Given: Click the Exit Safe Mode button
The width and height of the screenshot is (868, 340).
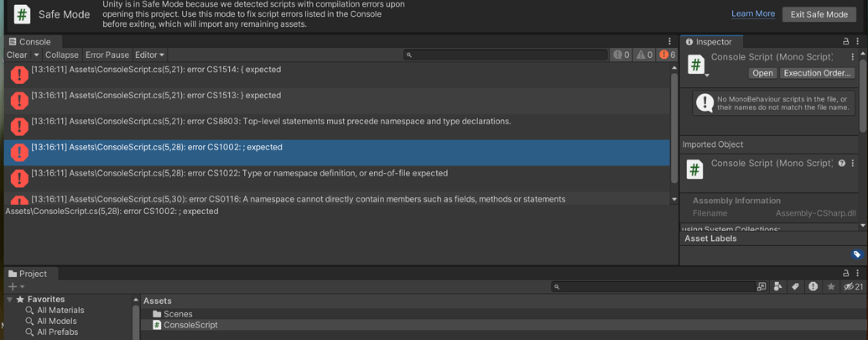Looking at the screenshot, I should (819, 14).
